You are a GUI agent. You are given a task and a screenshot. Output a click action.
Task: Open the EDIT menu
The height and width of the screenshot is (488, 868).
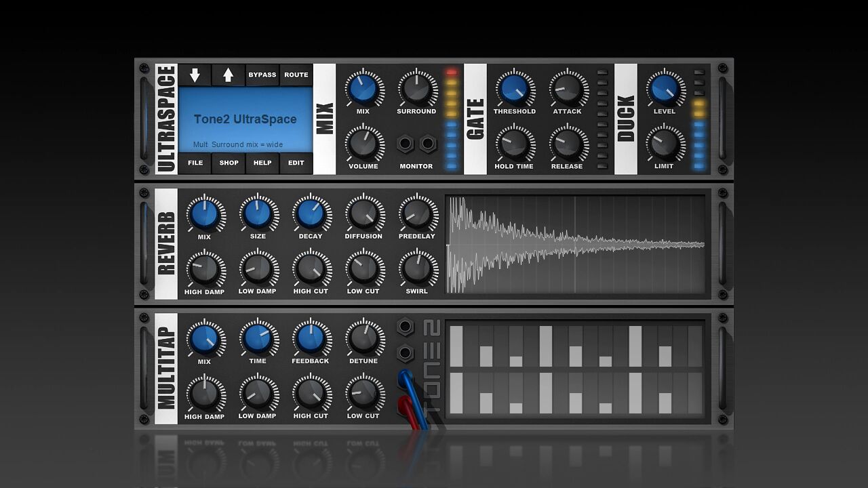[296, 163]
